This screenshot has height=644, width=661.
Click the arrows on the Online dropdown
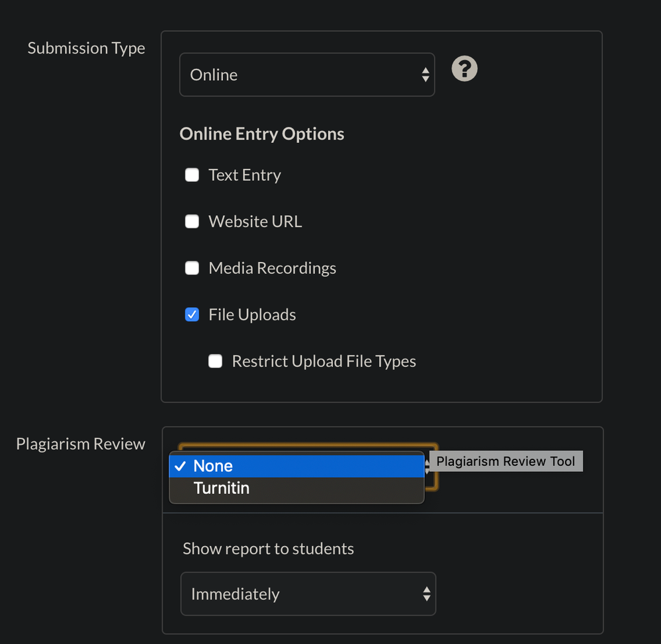coord(425,75)
